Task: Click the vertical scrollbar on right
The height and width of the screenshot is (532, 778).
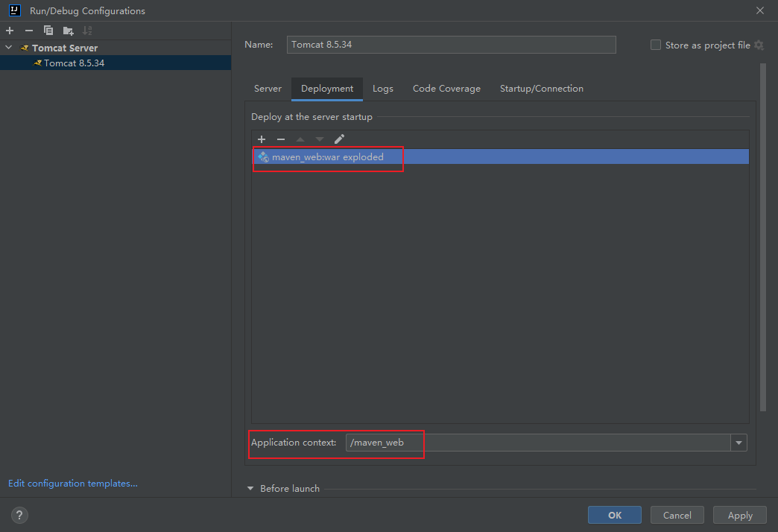Action: [762, 237]
